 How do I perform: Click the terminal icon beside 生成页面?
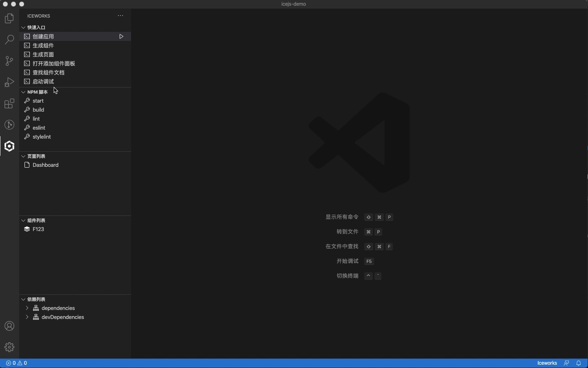pos(27,54)
